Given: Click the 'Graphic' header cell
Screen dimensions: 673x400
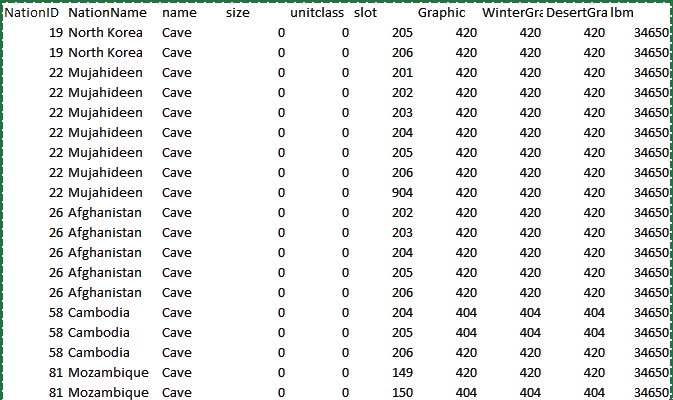Looking at the screenshot, I should (x=441, y=14).
